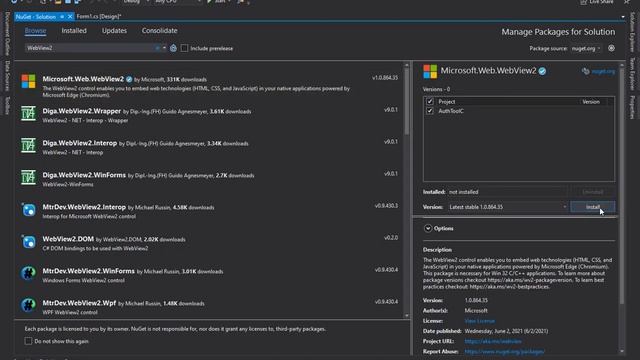Open the Toolbox side panel tab
The image size is (640, 360).
7,105
